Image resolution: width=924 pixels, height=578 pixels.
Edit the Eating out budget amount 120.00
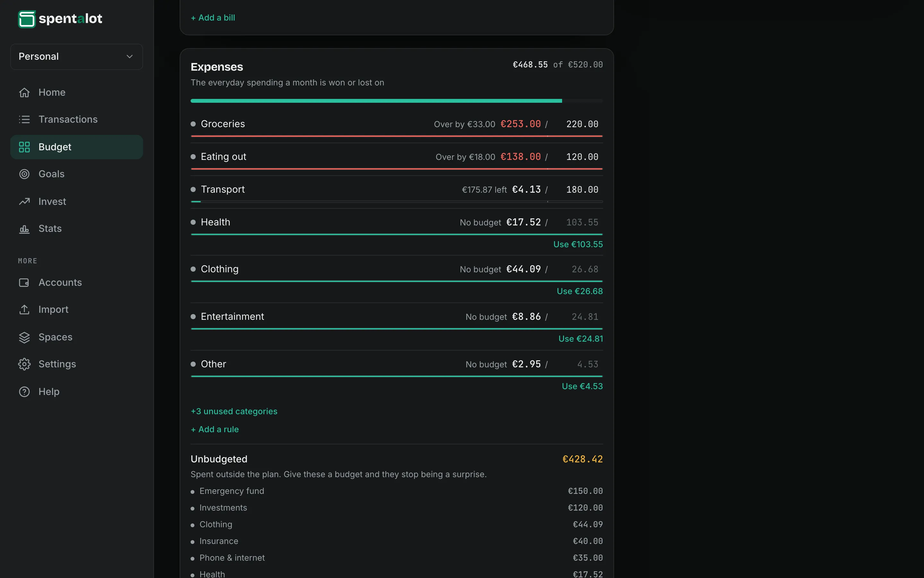tap(577, 157)
